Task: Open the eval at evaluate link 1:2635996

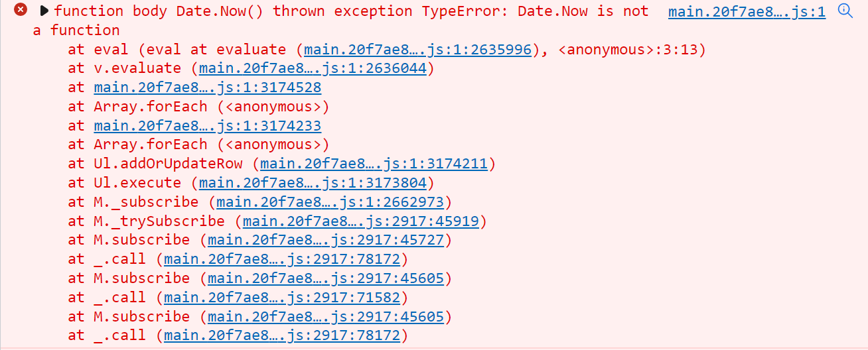Action: click(418, 49)
